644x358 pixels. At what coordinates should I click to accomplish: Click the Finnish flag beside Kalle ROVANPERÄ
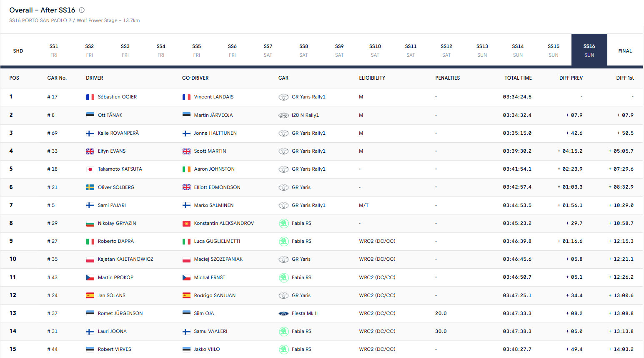(x=90, y=134)
